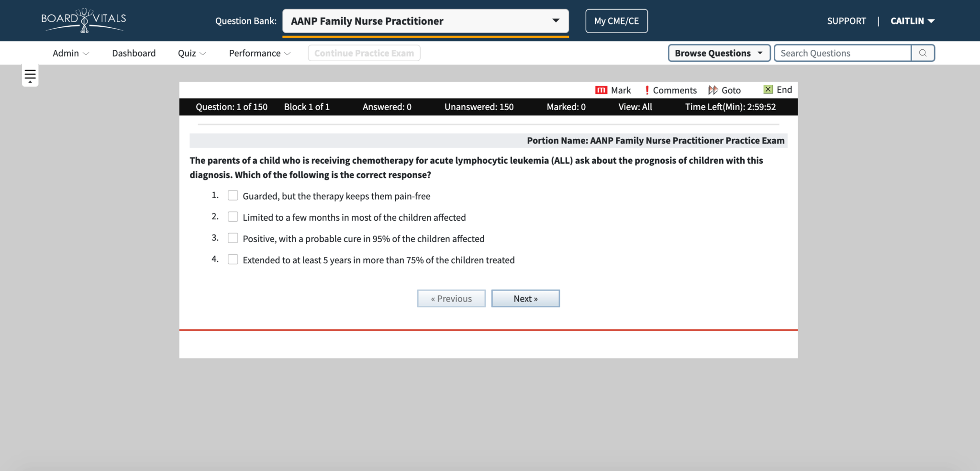This screenshot has height=471, width=980.
Task: Tick answer 3 'Positive, with a probable cure'
Action: (x=233, y=238)
